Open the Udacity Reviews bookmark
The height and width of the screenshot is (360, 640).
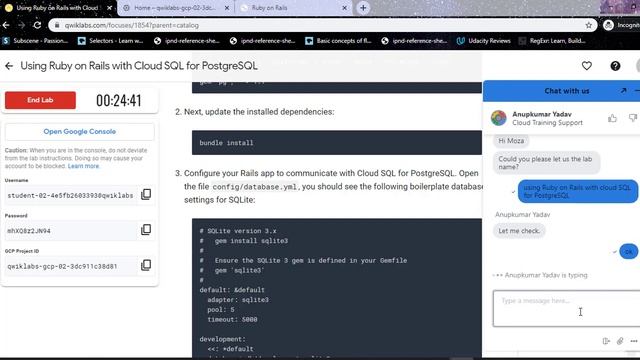click(x=484, y=41)
